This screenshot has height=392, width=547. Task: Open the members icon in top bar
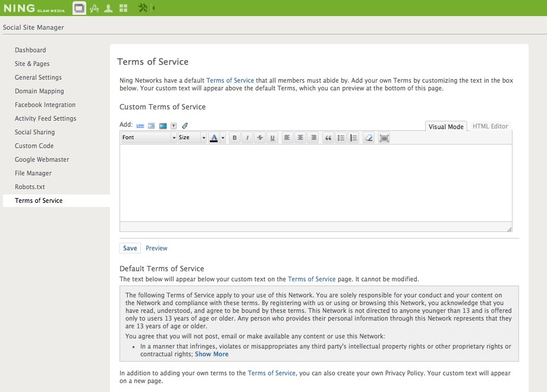[x=108, y=8]
